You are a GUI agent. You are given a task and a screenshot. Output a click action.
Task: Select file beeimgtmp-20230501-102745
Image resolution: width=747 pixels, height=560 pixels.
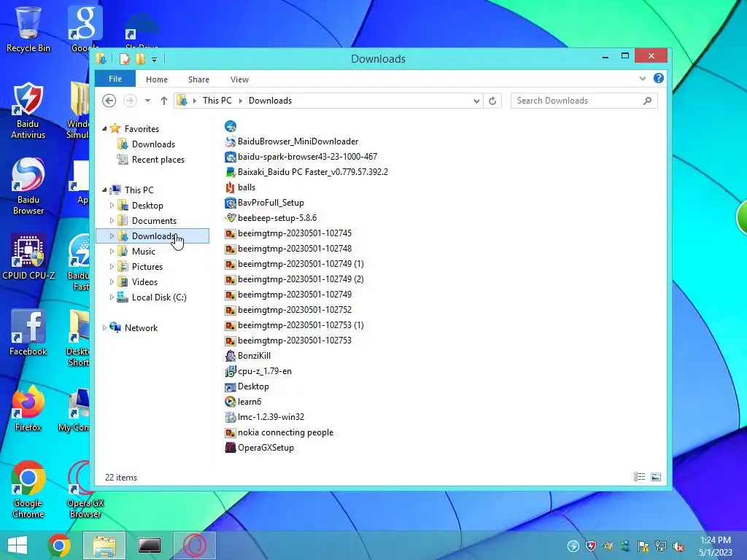[295, 233]
